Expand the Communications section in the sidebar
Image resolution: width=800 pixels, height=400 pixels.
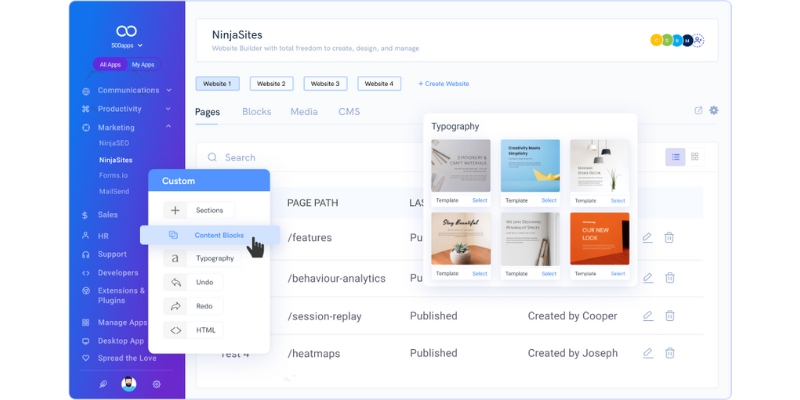168,90
